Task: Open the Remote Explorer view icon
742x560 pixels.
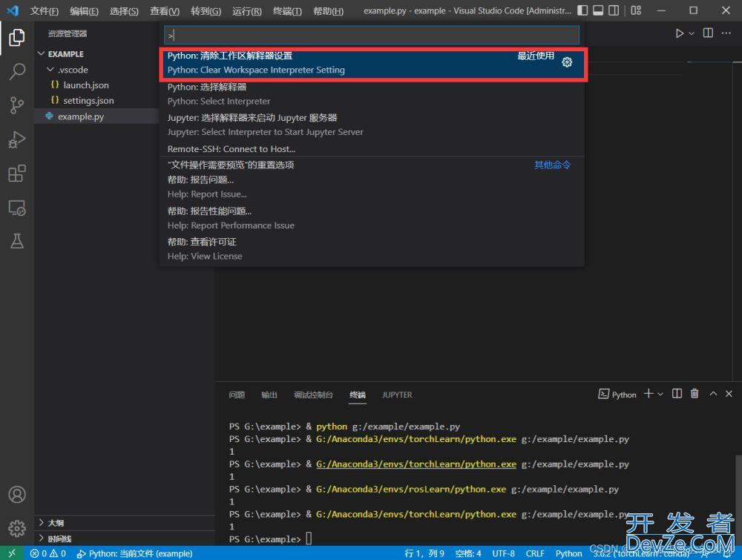Action: [17, 208]
